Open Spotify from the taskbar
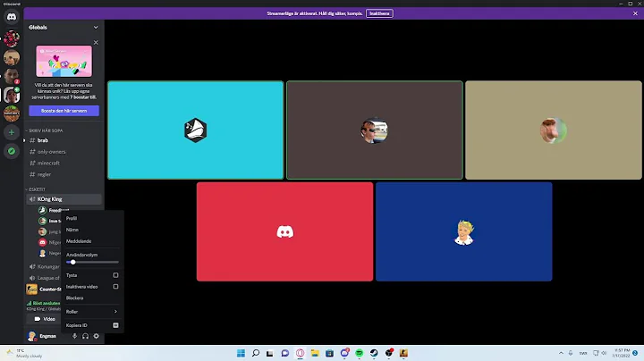The width and height of the screenshot is (644, 361). [x=359, y=353]
